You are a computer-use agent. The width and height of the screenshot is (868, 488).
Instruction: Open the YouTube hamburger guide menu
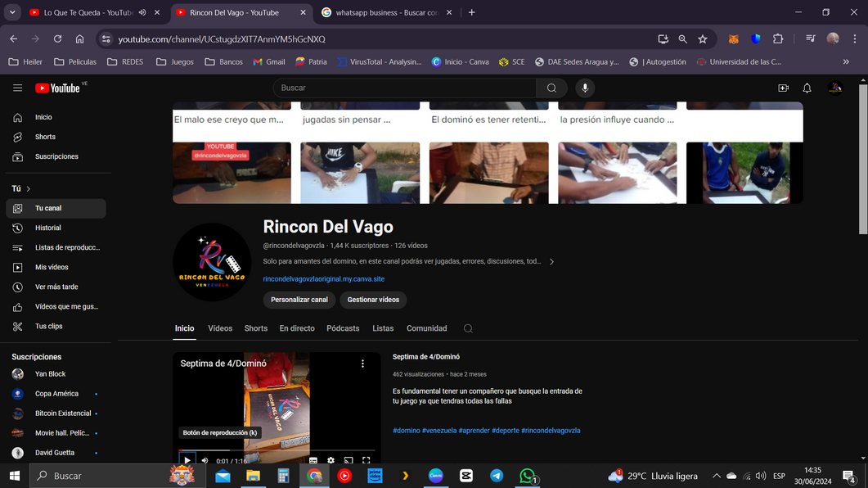[18, 88]
